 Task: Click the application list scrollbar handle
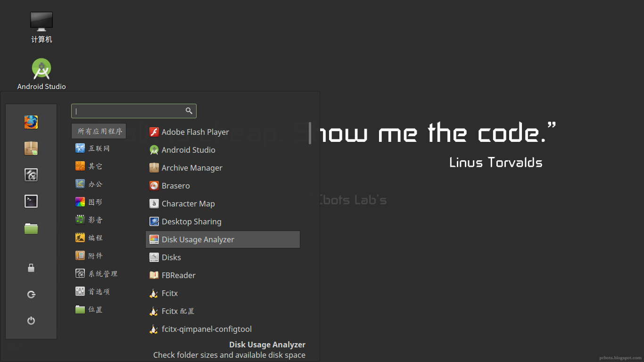[x=310, y=133]
